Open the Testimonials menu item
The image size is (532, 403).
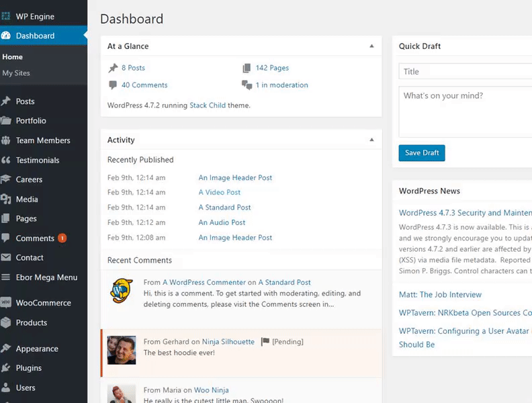(38, 160)
